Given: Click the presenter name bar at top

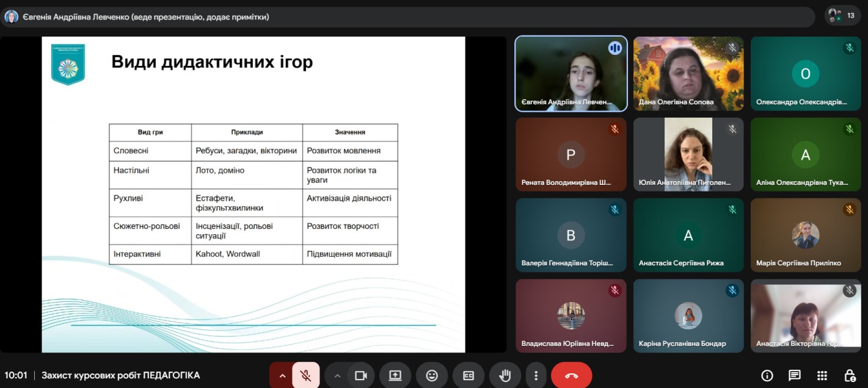Looking at the screenshot, I should [408, 16].
